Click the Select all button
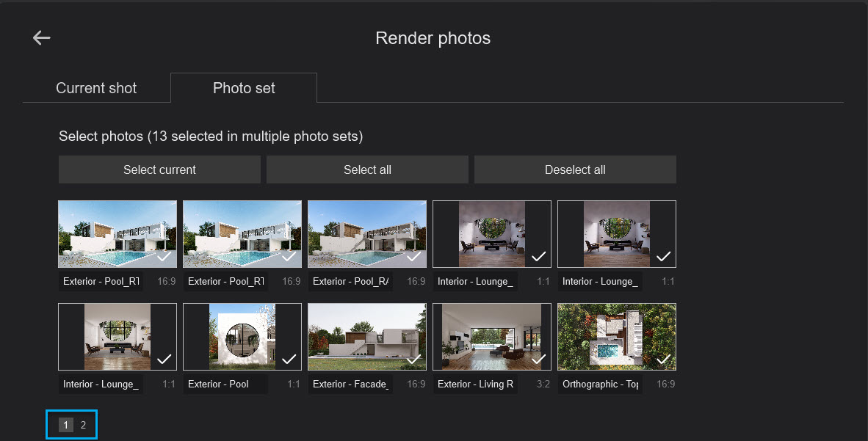868x441 pixels. pyautogui.click(x=367, y=170)
